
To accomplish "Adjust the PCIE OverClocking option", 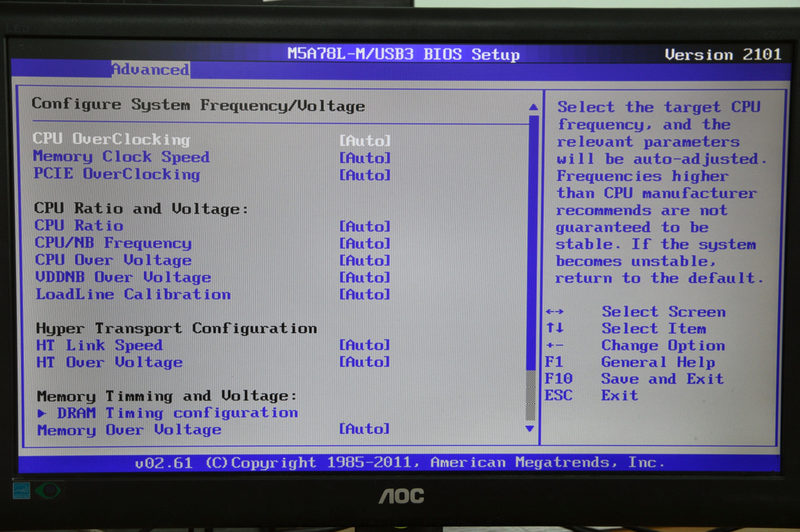I will [116, 174].
